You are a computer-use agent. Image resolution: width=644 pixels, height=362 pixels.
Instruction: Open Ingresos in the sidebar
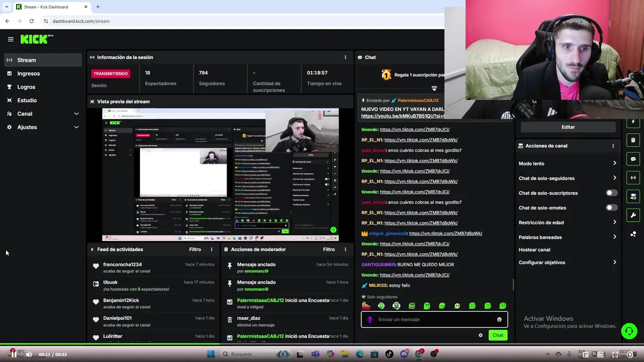point(43,73)
